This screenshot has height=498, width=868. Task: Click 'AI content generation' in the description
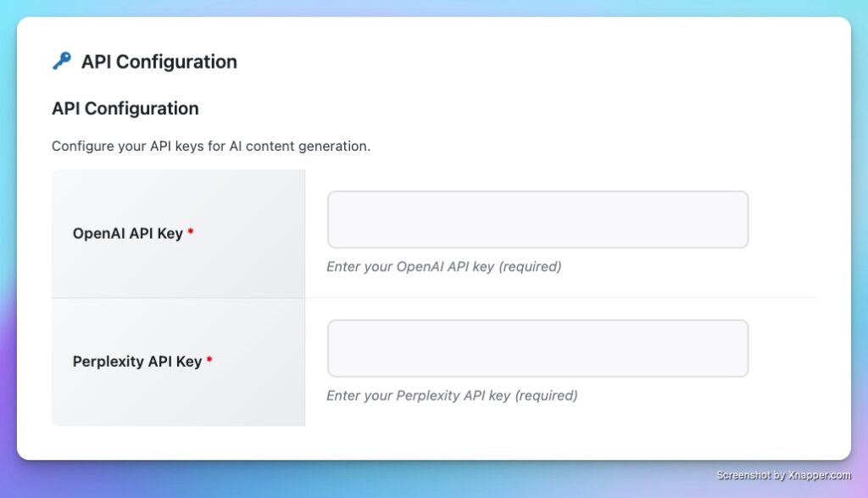point(300,146)
